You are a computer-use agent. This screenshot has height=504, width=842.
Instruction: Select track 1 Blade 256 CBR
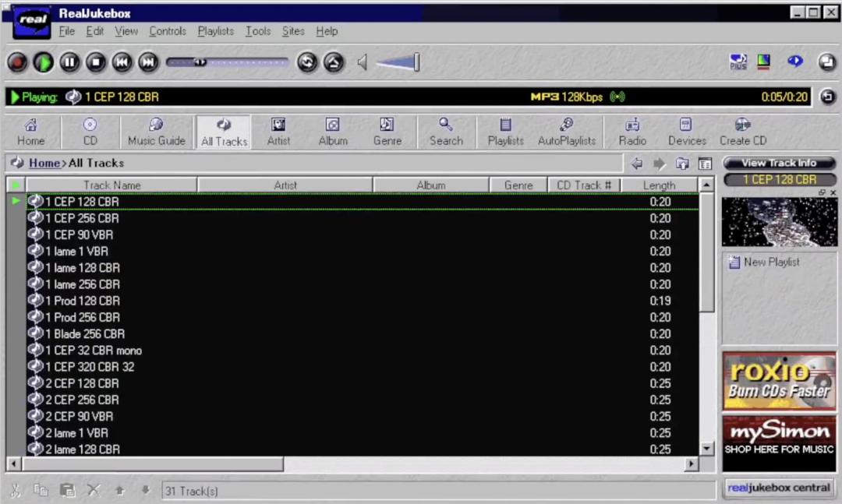pyautogui.click(x=363, y=334)
